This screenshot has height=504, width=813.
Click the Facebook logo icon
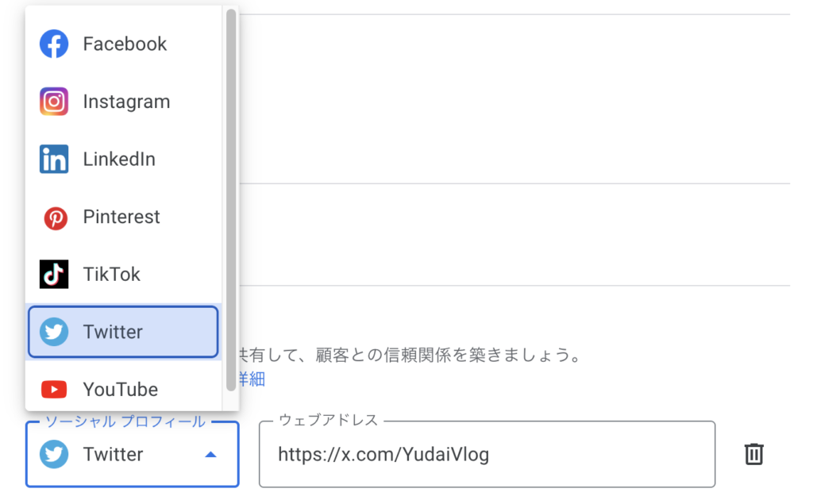coord(54,44)
